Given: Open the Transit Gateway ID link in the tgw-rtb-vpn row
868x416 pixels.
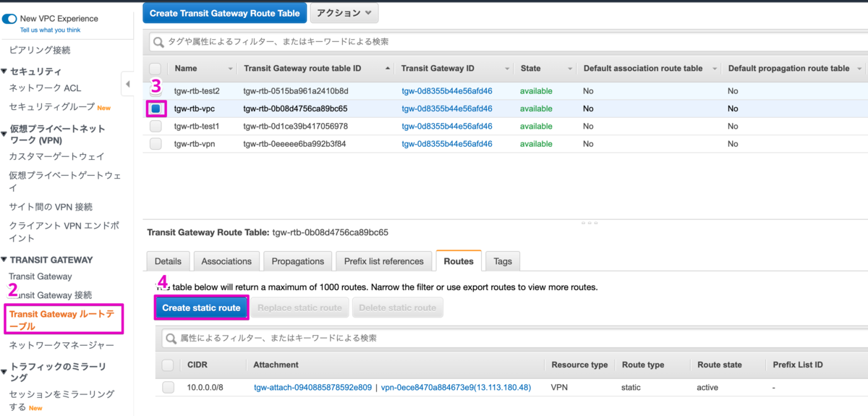Looking at the screenshot, I should point(447,144).
